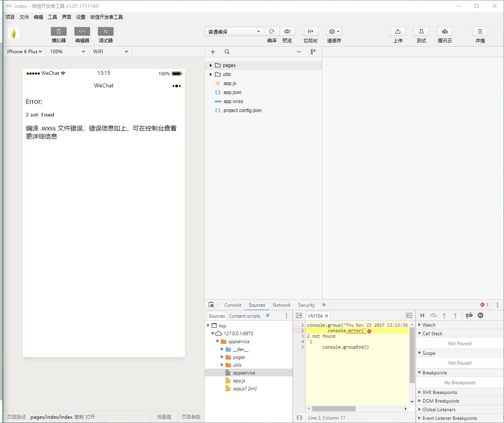Expand the utils folder in file tree

211,74
